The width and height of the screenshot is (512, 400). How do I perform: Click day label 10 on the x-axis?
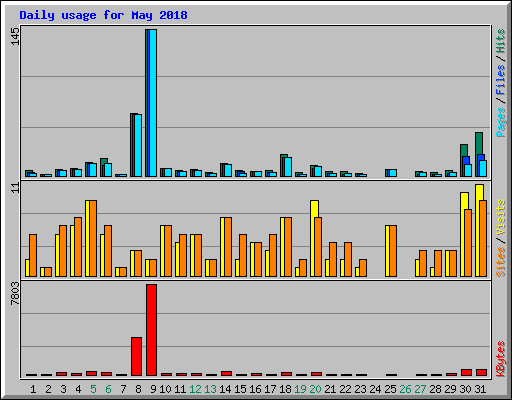point(165,389)
